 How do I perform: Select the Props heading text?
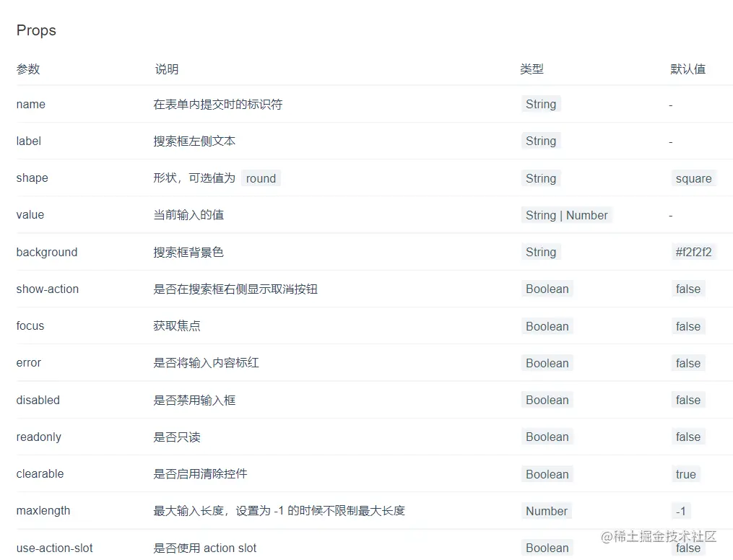click(x=36, y=30)
